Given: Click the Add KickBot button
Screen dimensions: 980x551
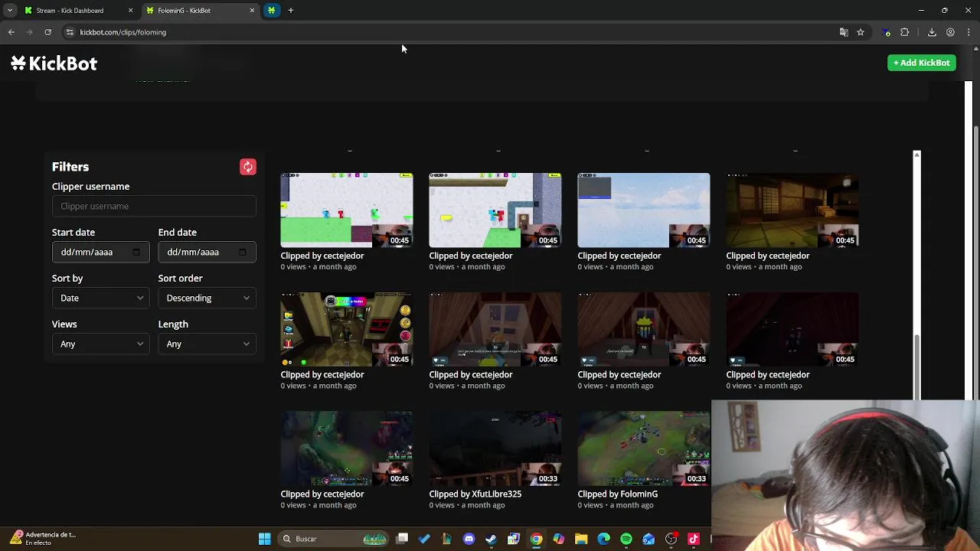Looking at the screenshot, I should (x=922, y=63).
